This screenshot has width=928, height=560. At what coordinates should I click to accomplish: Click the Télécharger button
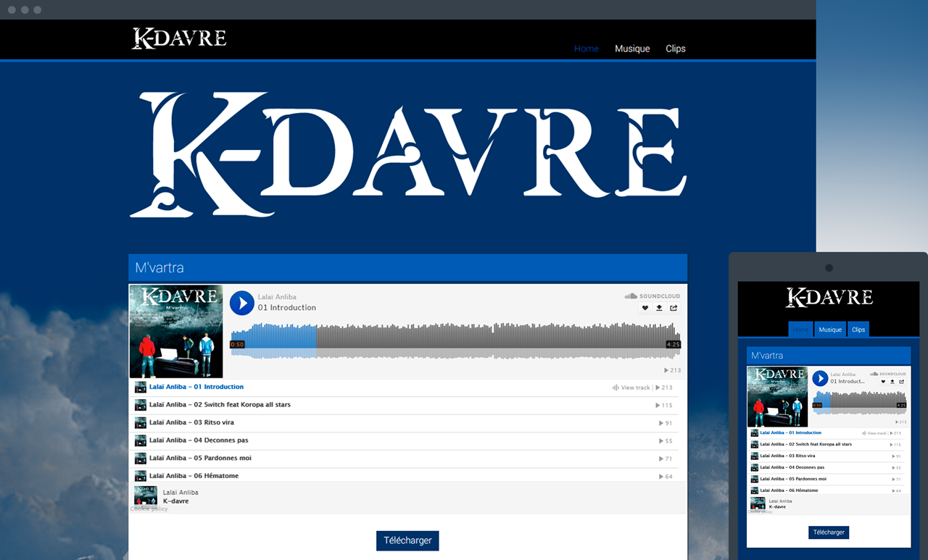click(407, 540)
